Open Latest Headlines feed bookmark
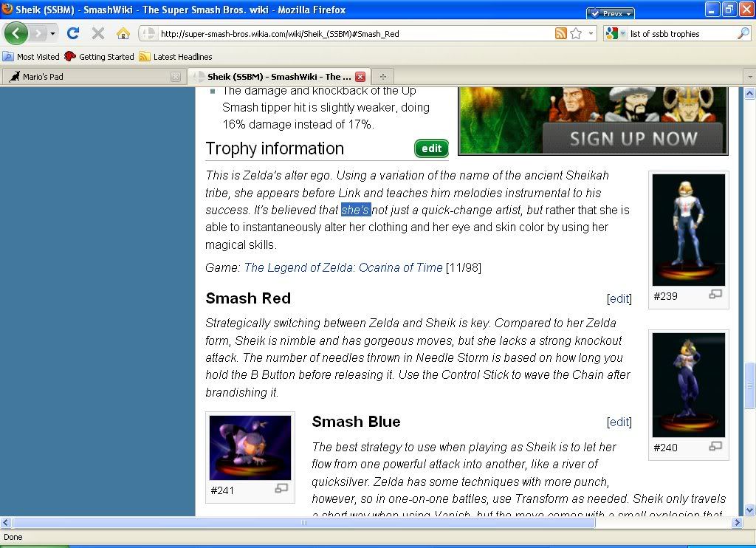This screenshot has height=548, width=756. 176,56
